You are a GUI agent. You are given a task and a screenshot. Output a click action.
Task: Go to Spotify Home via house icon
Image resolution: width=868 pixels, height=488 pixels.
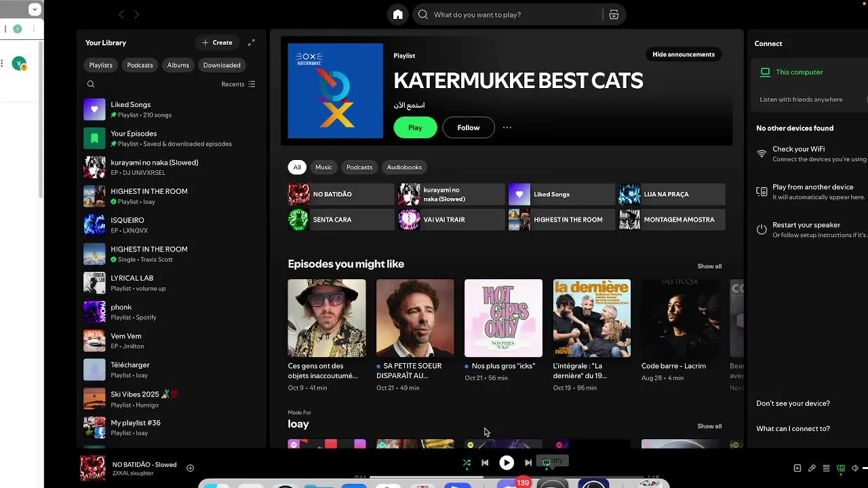[398, 14]
